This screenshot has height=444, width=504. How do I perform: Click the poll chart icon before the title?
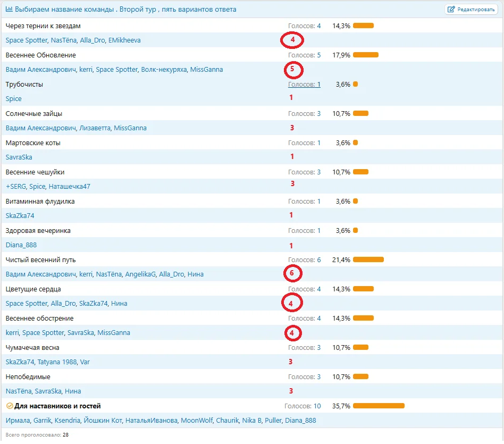[9, 9]
